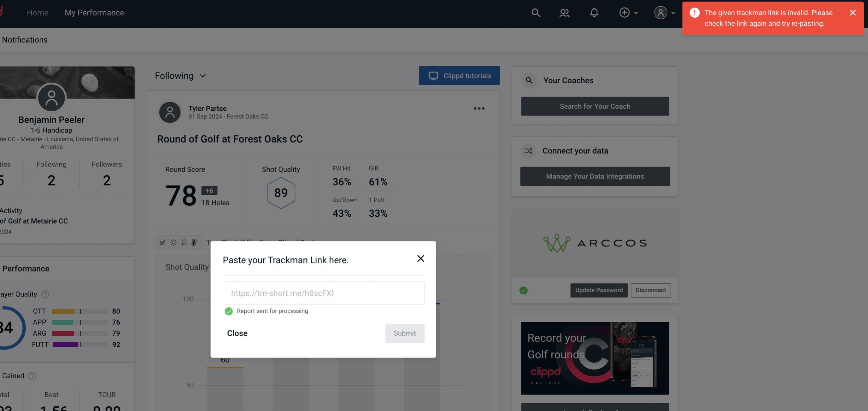The height and width of the screenshot is (411, 868).
Task: Click Search for Your Coach button
Action: pyautogui.click(x=595, y=106)
